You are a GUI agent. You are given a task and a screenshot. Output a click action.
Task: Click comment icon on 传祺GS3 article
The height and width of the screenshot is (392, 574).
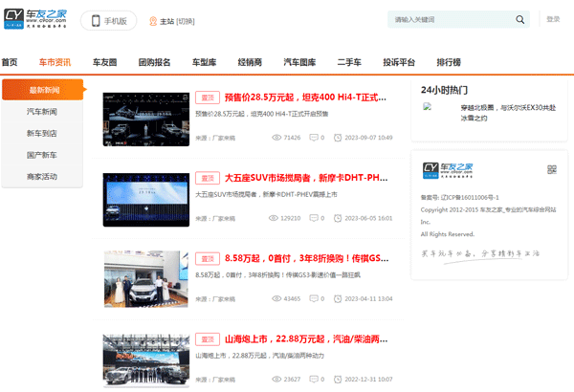(x=314, y=298)
